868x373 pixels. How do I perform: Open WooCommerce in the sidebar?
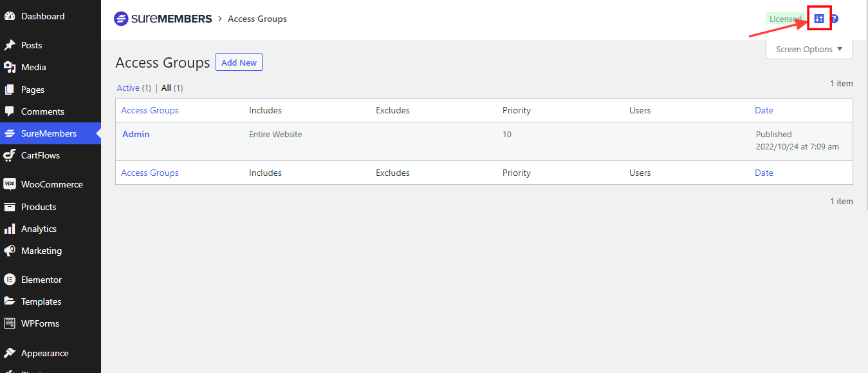pyautogui.click(x=51, y=184)
